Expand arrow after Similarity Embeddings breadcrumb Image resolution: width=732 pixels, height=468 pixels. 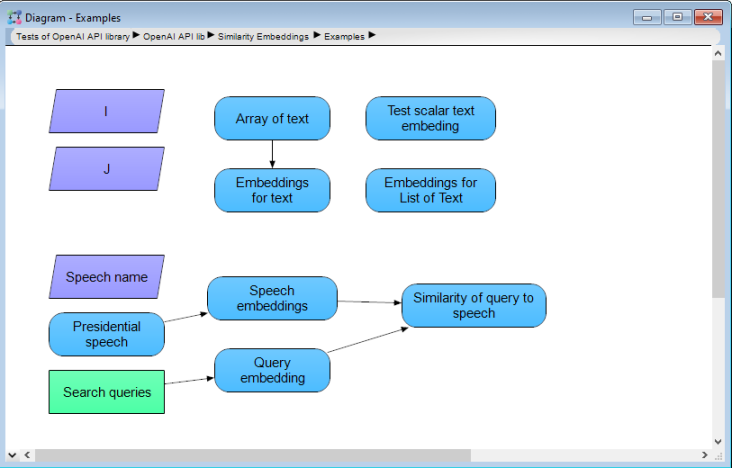(x=317, y=35)
